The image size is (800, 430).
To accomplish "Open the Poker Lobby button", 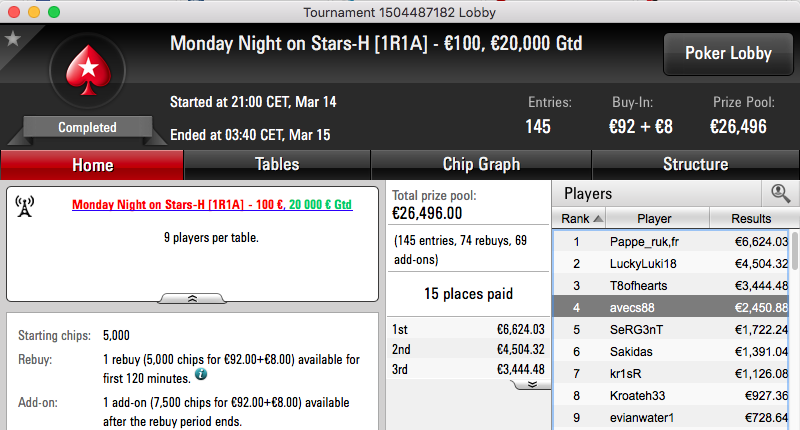I will click(728, 54).
